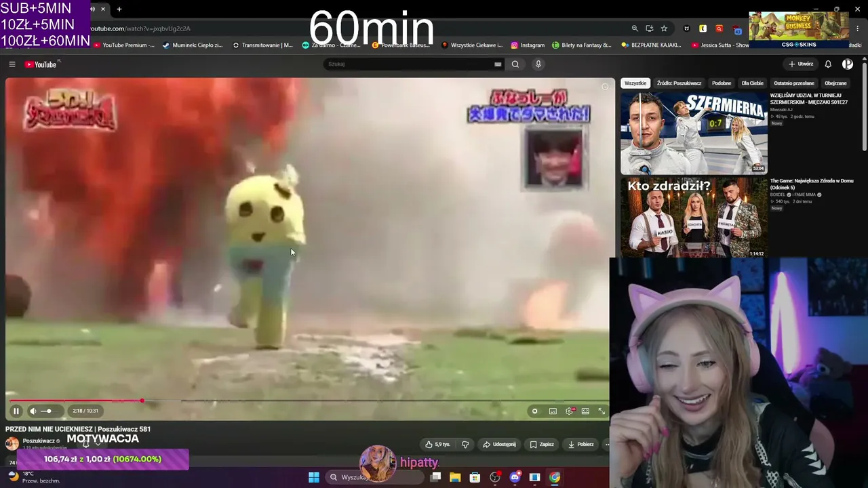Open the yellow browser extension icon

point(703,28)
